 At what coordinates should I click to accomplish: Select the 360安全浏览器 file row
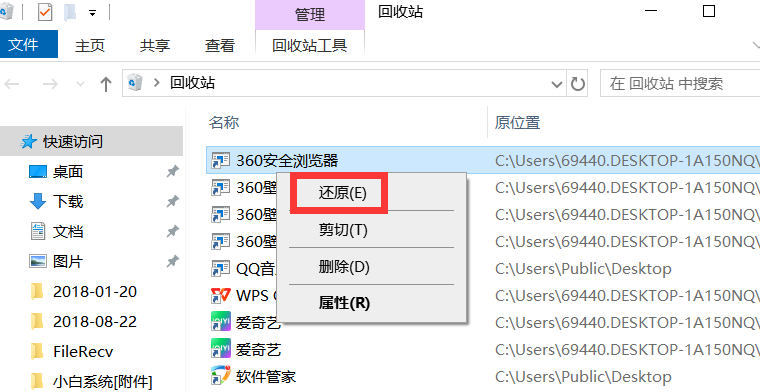[x=483, y=160]
